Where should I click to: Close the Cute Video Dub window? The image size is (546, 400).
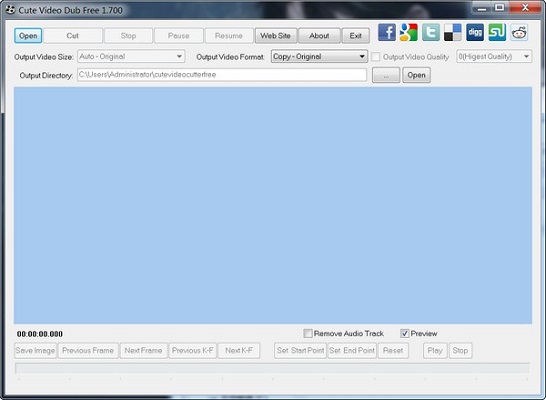[525, 8]
